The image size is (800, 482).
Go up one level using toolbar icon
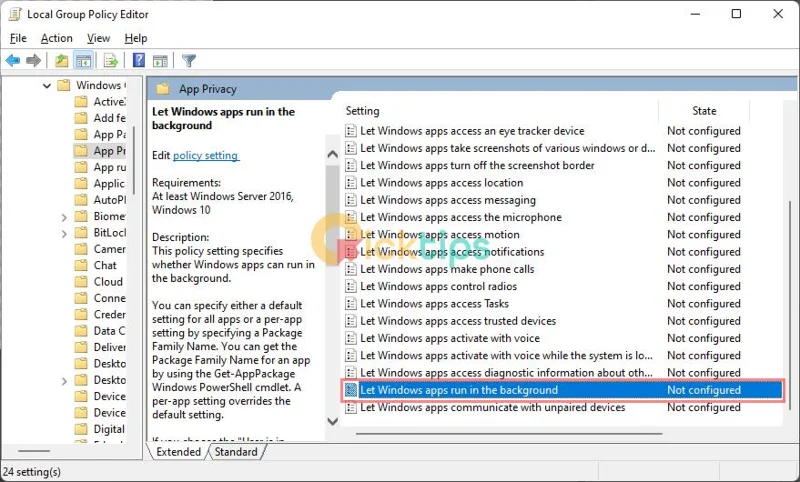click(61, 61)
